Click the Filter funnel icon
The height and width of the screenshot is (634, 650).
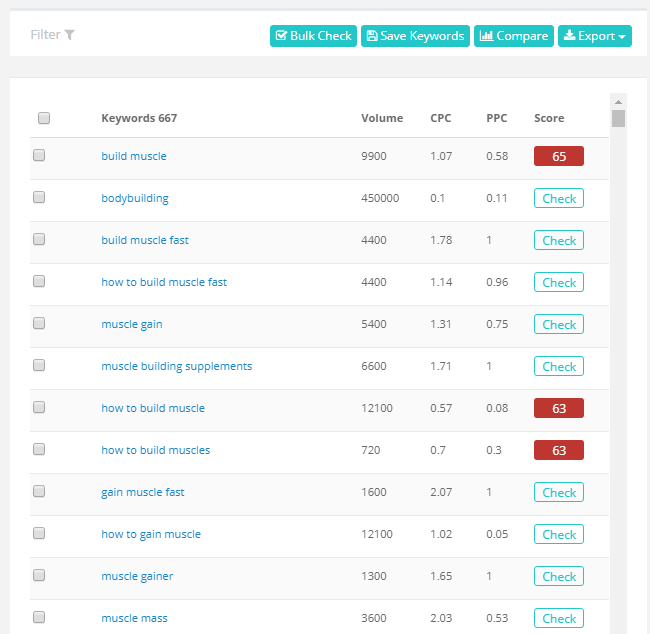click(x=70, y=35)
